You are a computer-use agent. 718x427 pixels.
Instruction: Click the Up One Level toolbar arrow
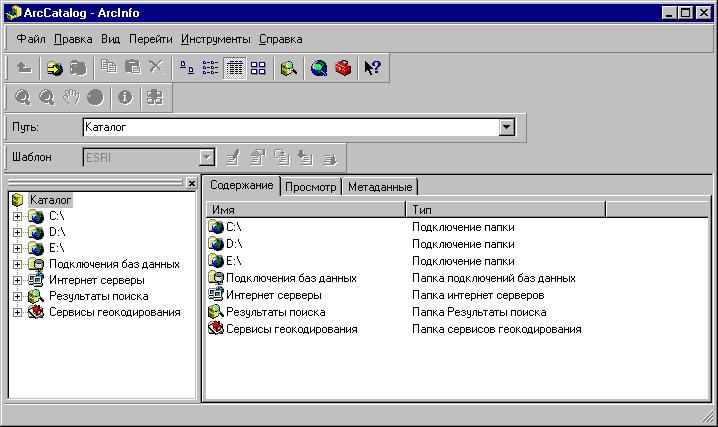pos(24,68)
